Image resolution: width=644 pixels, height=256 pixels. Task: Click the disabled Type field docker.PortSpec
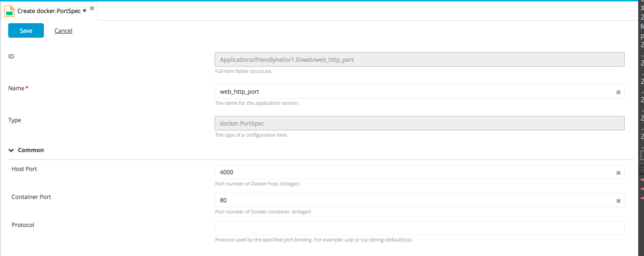point(419,123)
